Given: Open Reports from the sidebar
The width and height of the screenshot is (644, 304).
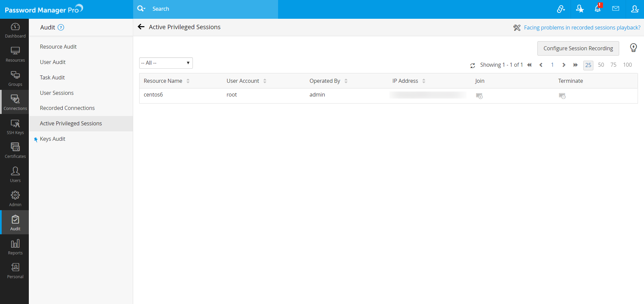Looking at the screenshot, I should tap(15, 247).
